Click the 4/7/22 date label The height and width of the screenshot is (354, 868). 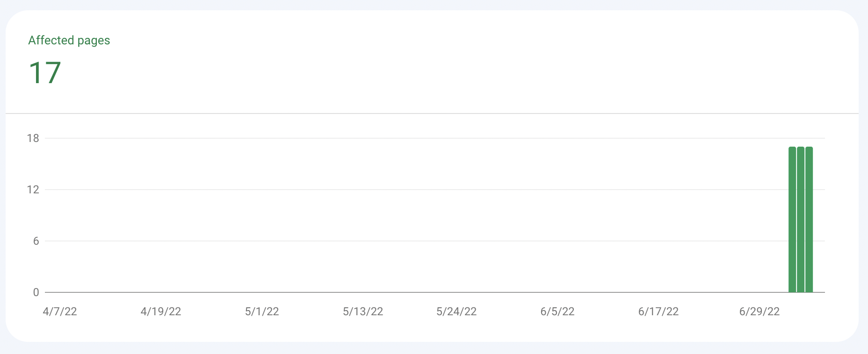pos(60,312)
